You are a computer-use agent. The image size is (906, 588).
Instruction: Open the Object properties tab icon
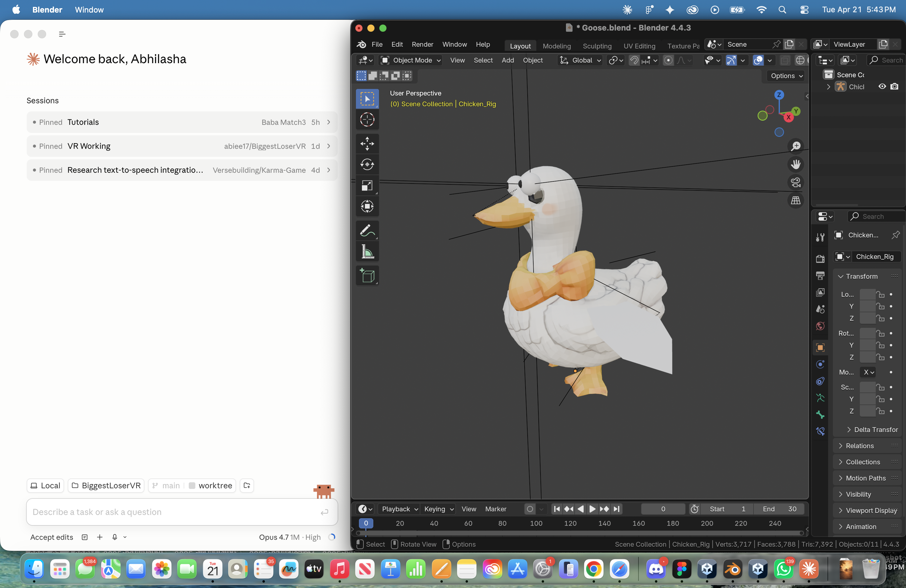coord(820,347)
